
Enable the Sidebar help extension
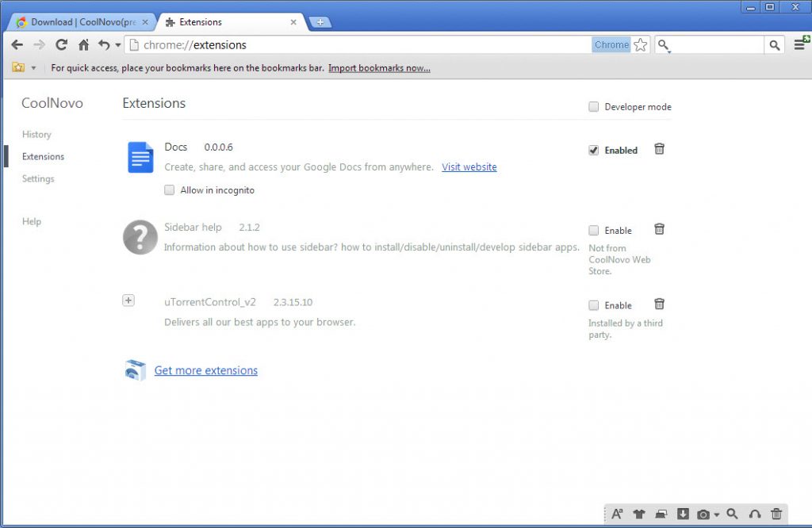click(x=593, y=231)
